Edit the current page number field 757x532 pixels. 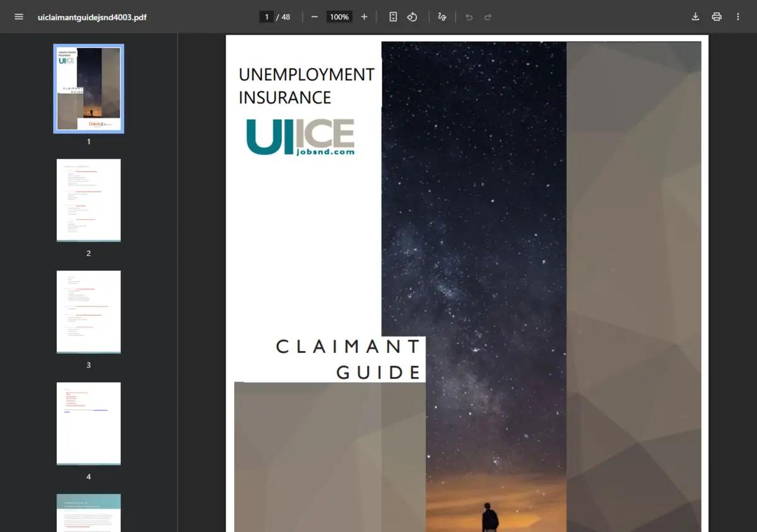[x=267, y=17]
